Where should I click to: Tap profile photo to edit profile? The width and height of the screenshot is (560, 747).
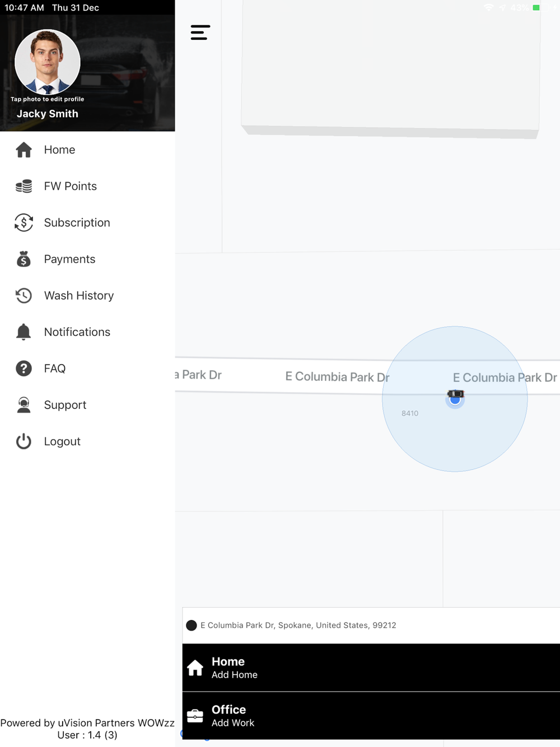pyautogui.click(x=48, y=62)
